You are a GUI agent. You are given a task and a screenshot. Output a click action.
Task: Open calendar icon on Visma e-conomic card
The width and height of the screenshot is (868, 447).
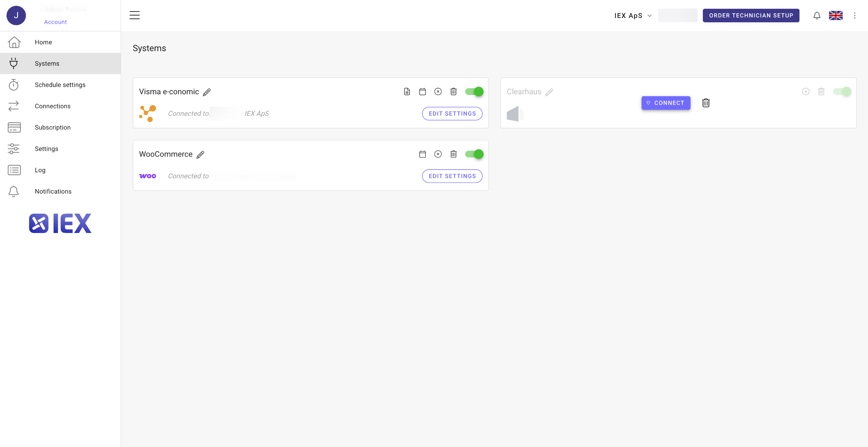422,92
